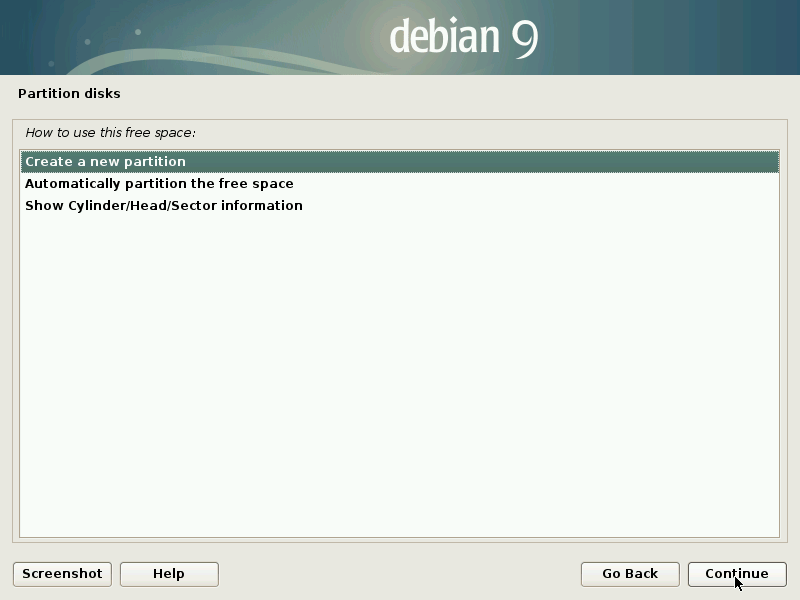Click the 9 numeral in the banner
800x600 pixels.
pos(525,38)
